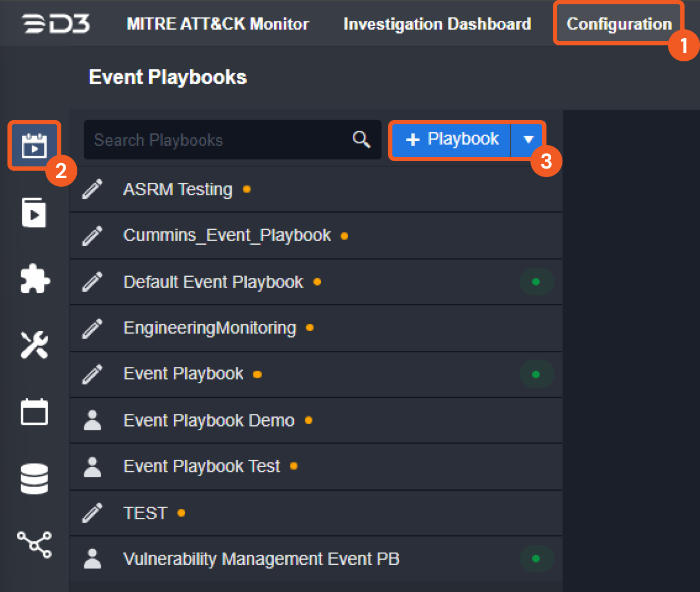Switch to Investigation Dashboard tab
700x592 pixels.
pyautogui.click(x=437, y=24)
